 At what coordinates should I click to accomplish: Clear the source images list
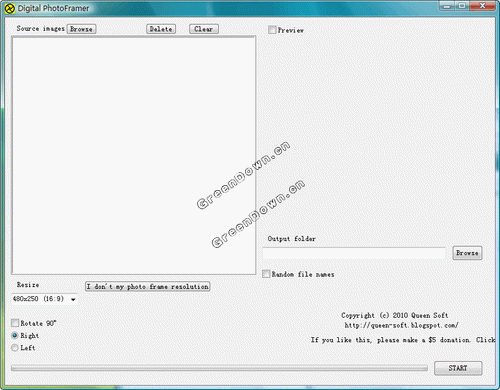click(x=204, y=29)
